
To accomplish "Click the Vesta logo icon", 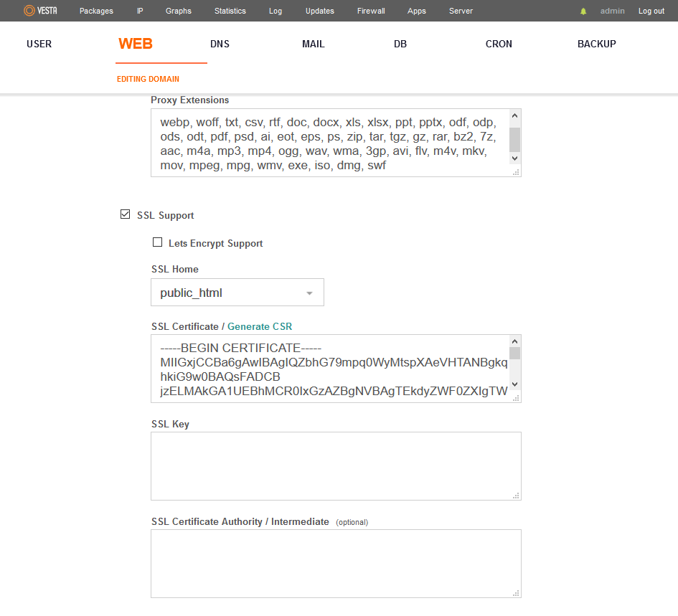I will coord(29,11).
